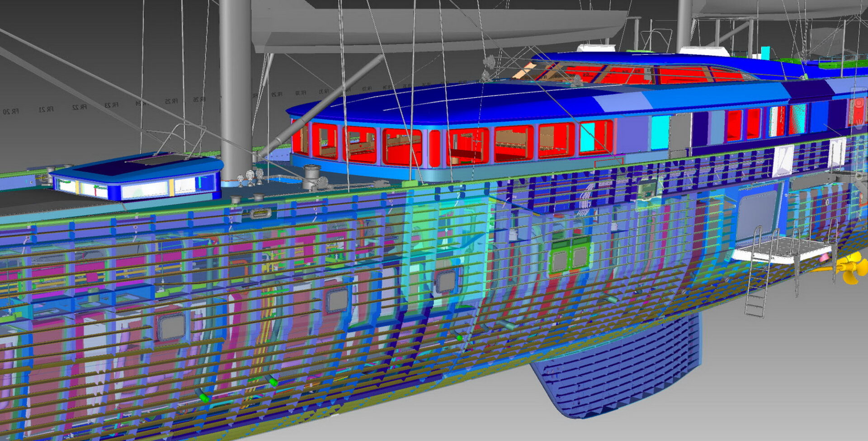Select the lowest green pipe end cap
Screen dimensions: 868x441
[x=204, y=398]
